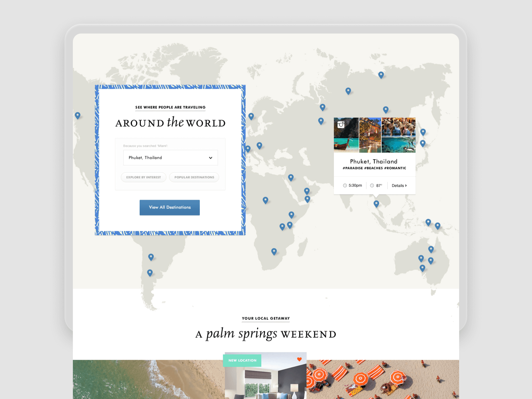Click the dropdown chevron arrow in destination selector

211,158
